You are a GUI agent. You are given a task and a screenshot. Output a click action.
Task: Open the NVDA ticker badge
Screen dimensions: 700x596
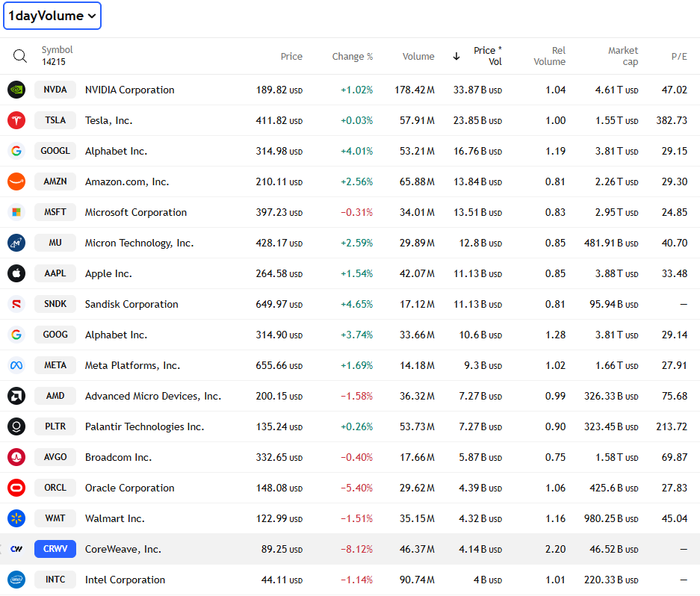(x=55, y=90)
